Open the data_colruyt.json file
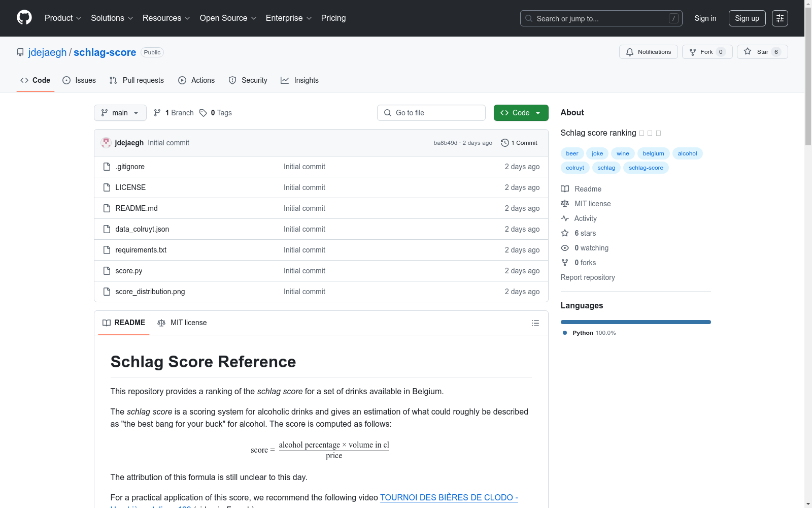The image size is (812, 508). pyautogui.click(x=142, y=229)
